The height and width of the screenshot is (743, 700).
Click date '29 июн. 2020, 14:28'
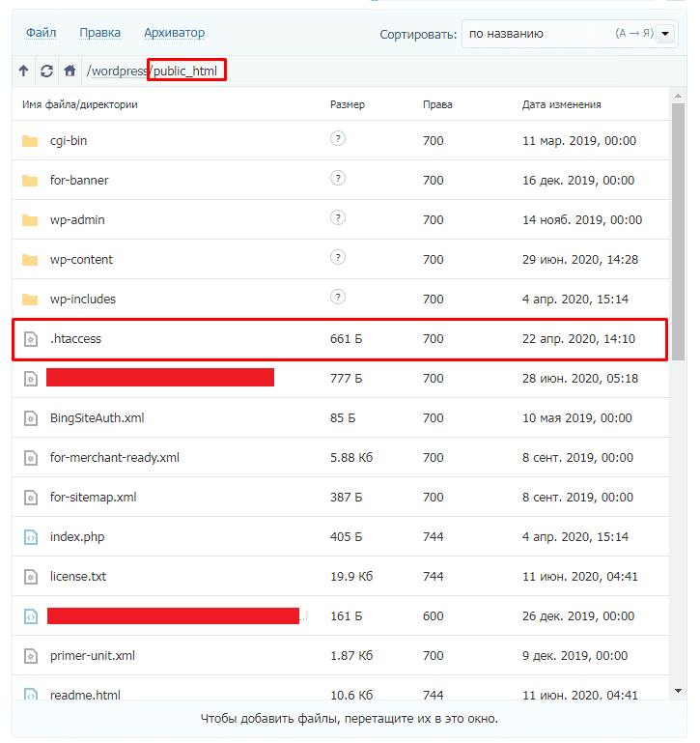pyautogui.click(x=580, y=260)
